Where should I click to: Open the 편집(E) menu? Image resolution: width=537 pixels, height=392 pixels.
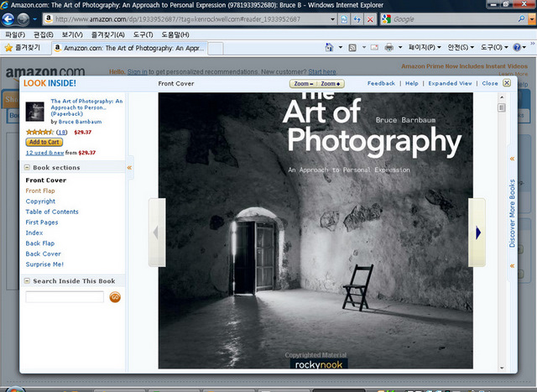tap(44, 34)
